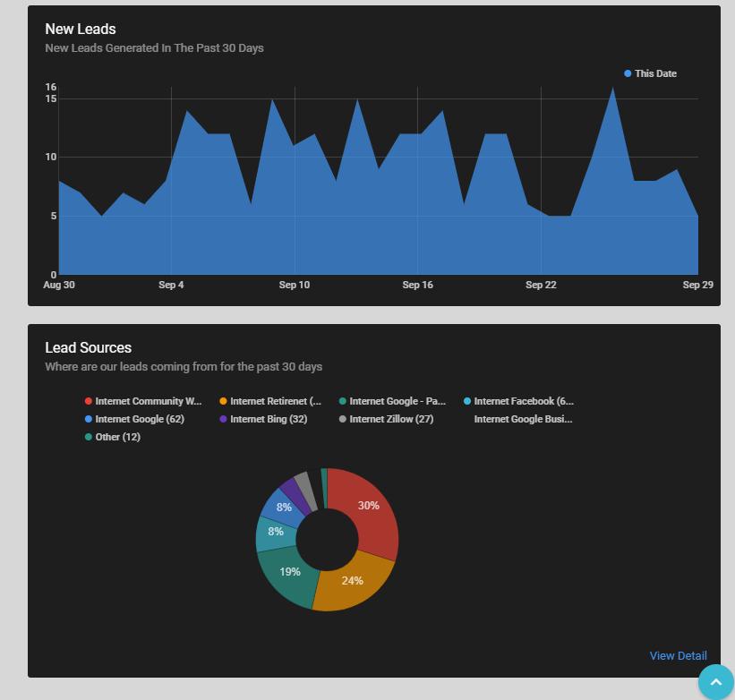Click the purple Bing donut slice
This screenshot has height=700, width=735.
click(295, 494)
